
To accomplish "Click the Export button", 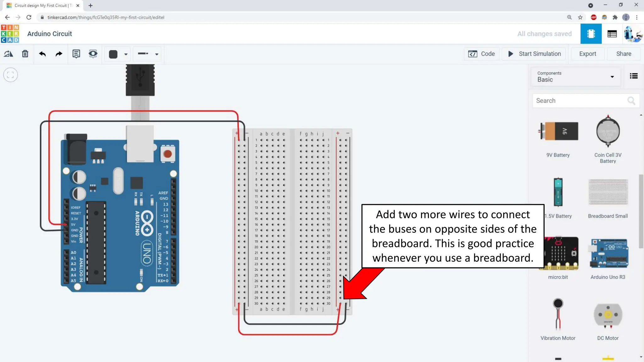I will (587, 54).
